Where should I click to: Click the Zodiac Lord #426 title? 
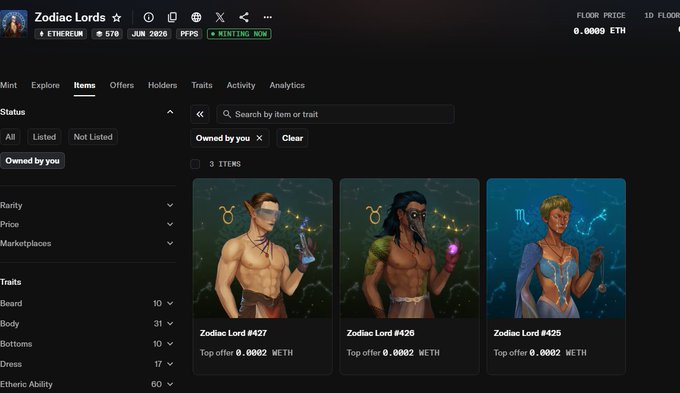coord(380,333)
